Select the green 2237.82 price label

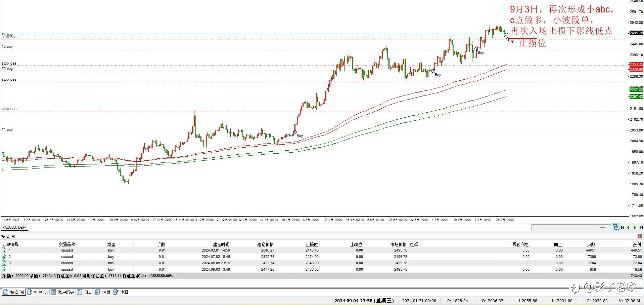point(636,90)
